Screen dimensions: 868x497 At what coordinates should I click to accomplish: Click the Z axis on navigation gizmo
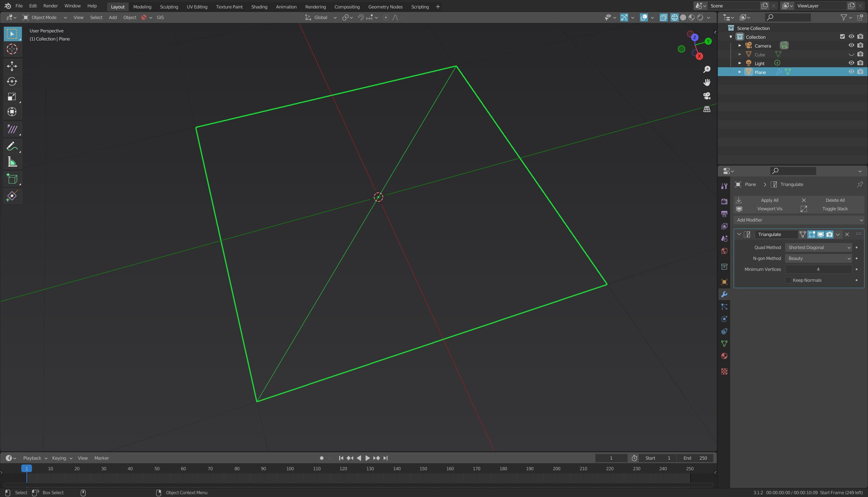(x=695, y=37)
